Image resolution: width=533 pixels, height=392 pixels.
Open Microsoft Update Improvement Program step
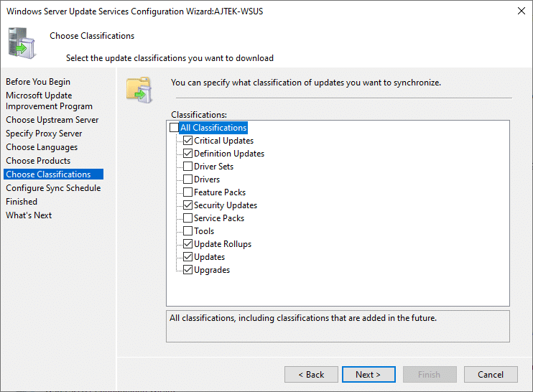click(49, 101)
